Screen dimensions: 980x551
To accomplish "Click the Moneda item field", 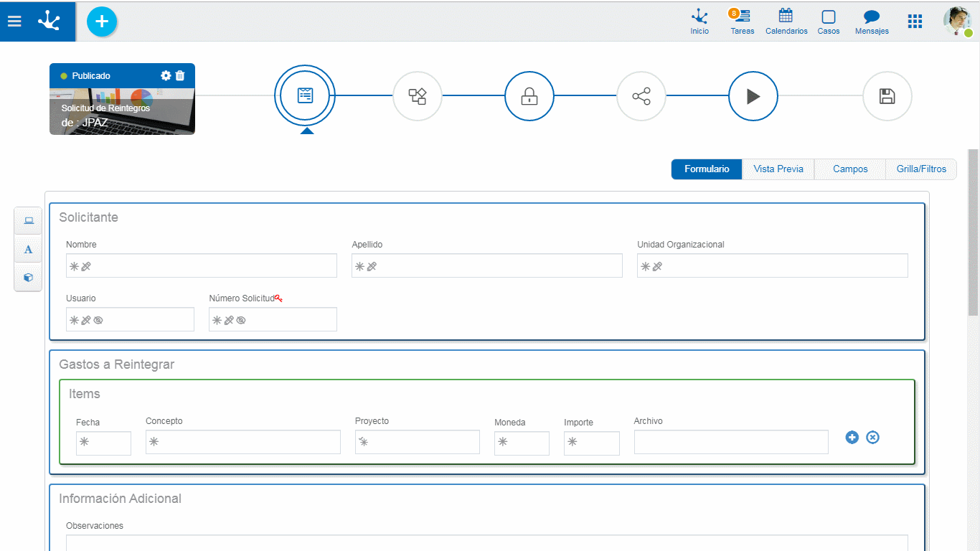I will 522,443.
